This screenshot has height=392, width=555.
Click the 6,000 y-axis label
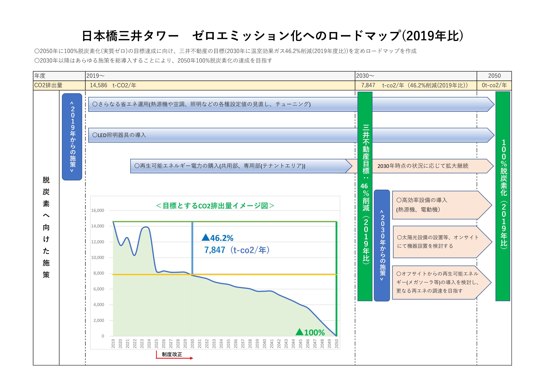99,289
